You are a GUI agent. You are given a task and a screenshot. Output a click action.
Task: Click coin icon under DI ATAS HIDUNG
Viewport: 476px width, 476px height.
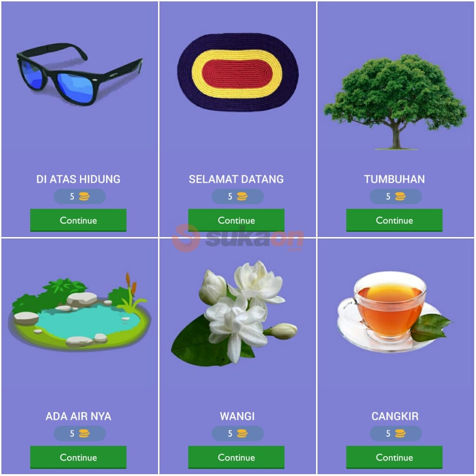pyautogui.click(x=84, y=197)
